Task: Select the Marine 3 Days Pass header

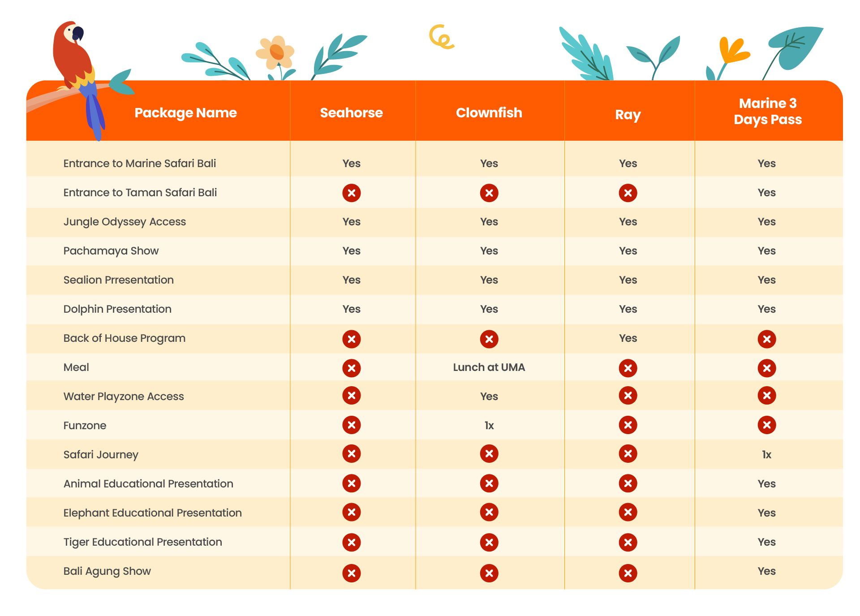Action: coord(767,111)
